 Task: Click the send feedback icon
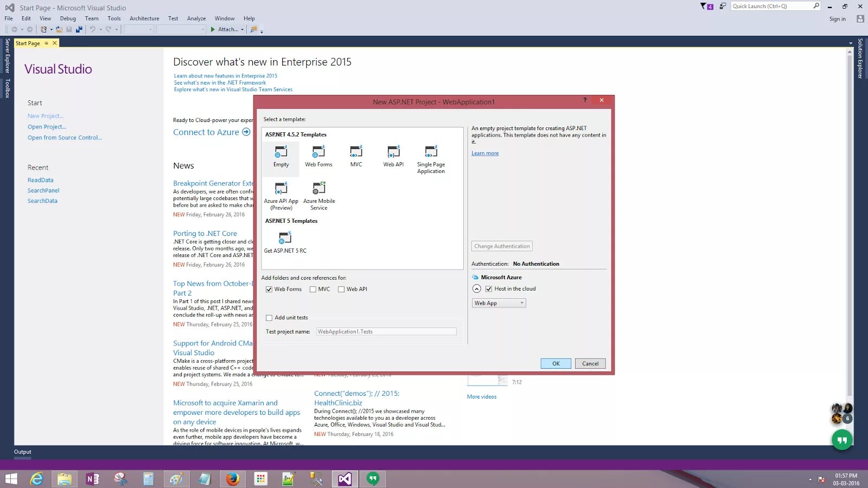723,6
